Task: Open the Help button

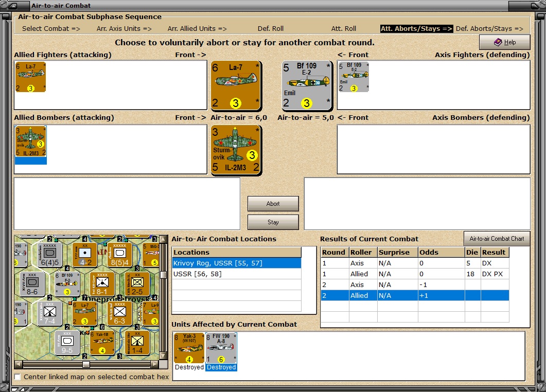Action: pos(504,42)
